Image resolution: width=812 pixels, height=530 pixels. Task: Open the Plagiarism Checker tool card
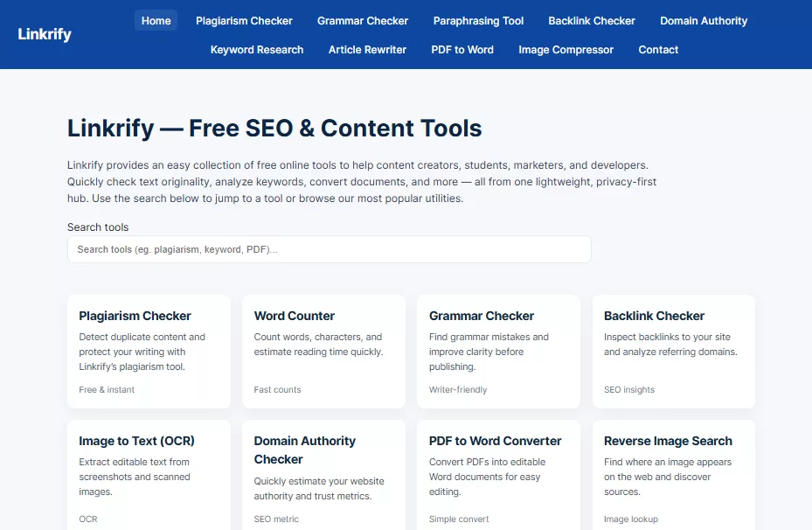(149, 351)
